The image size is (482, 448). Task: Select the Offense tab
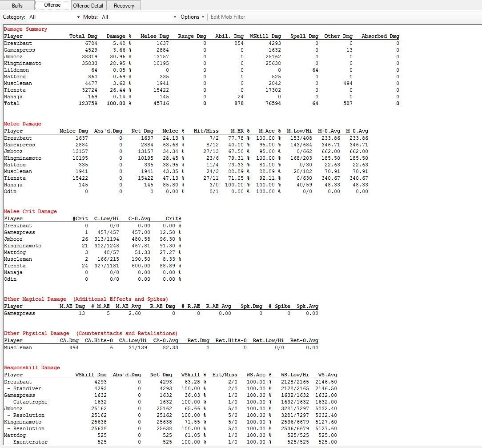click(x=52, y=5)
